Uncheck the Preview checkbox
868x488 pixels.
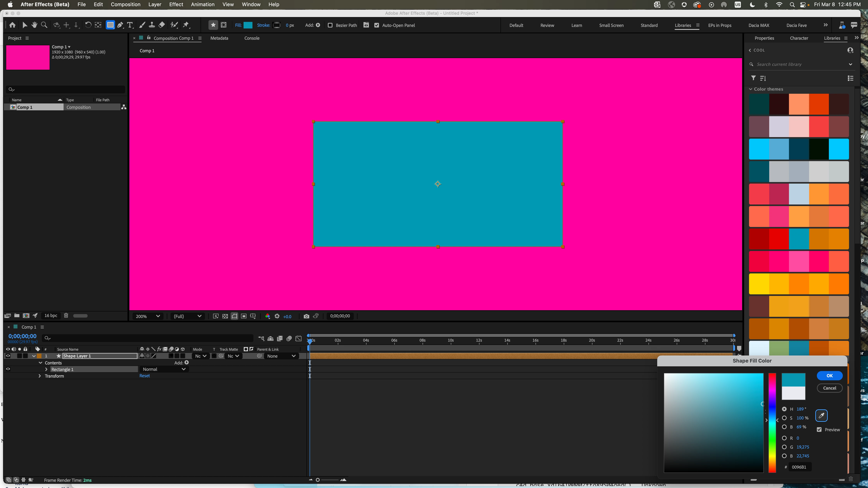[819, 430]
